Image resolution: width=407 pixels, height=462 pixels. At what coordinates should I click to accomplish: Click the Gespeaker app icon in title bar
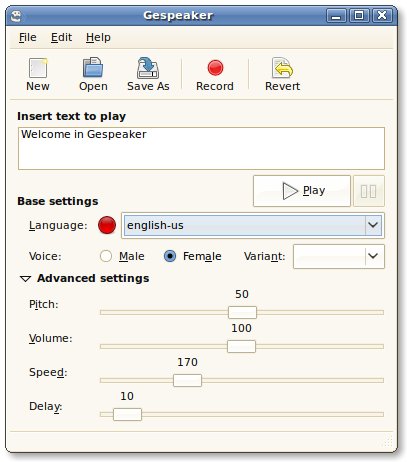tap(16, 15)
